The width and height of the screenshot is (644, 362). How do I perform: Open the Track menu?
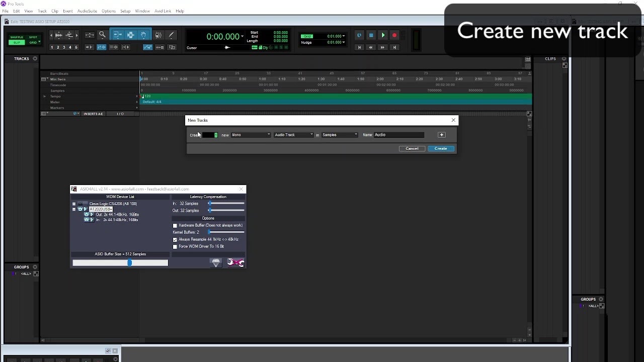pos(42,11)
